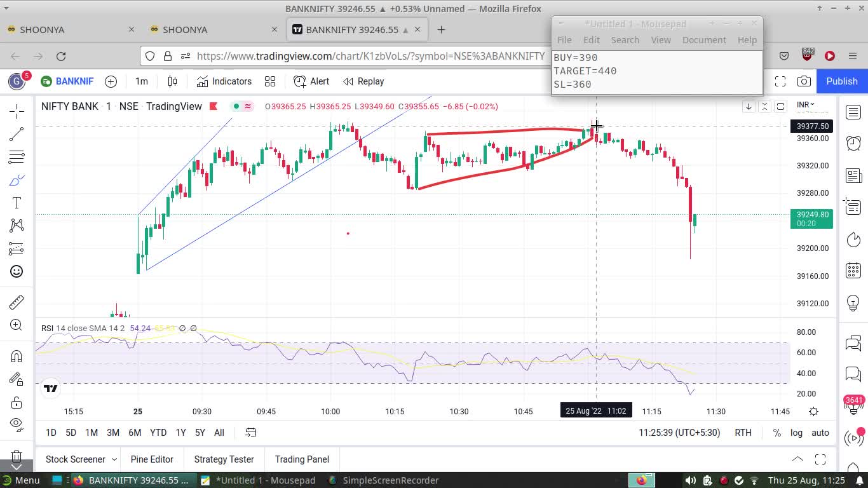Select the trend line drawing tool

pyautogui.click(x=17, y=134)
